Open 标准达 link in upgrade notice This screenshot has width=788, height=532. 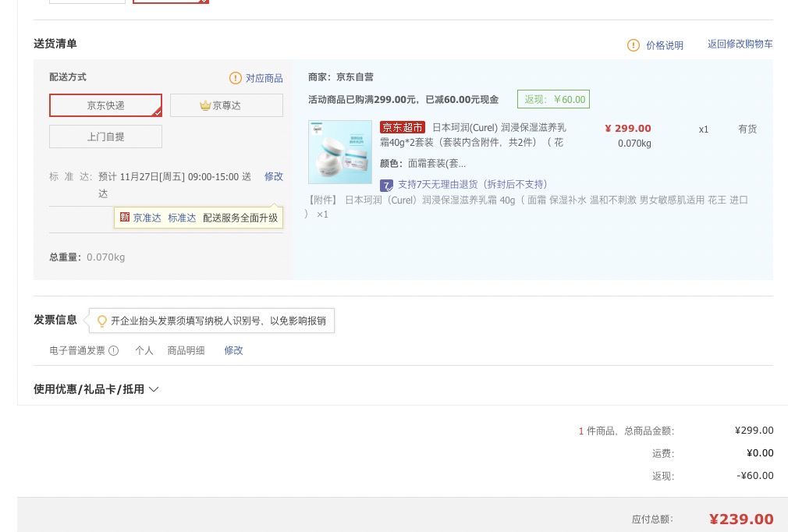182,218
